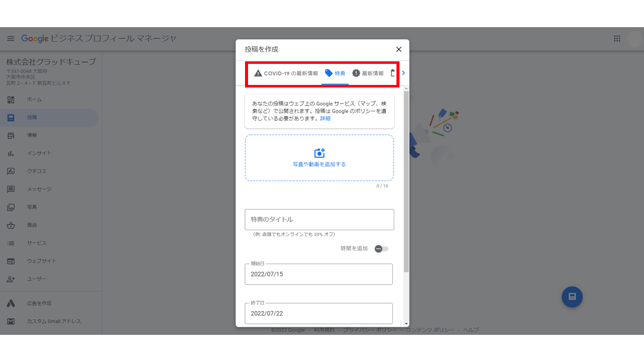Click the account avatar circle
This screenshot has height=362, width=644.
pos(635,39)
